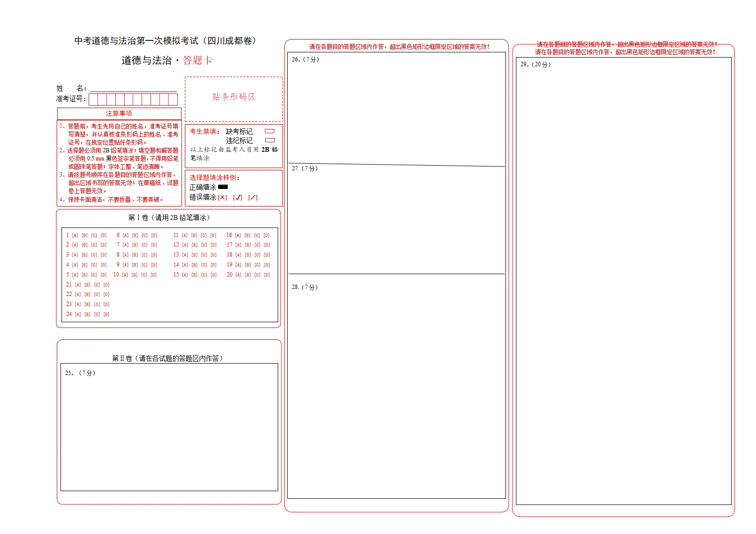The width and height of the screenshot is (756, 534).
Task: Click the 准考证号 number boxes
Action: [x=133, y=99]
